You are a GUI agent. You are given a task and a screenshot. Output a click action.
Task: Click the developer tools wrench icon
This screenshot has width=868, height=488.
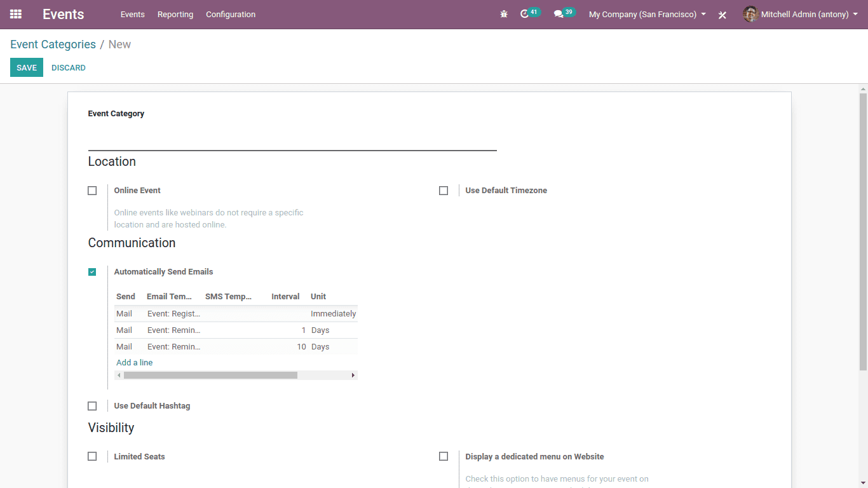pos(722,15)
